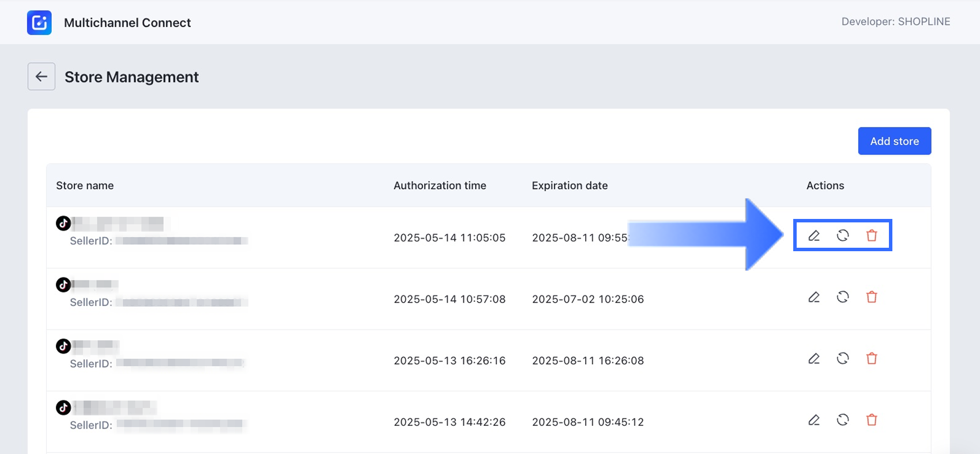Image resolution: width=980 pixels, height=454 pixels.
Task: Edit the store authorized 2025-05-13 16:26:16
Action: [814, 359]
